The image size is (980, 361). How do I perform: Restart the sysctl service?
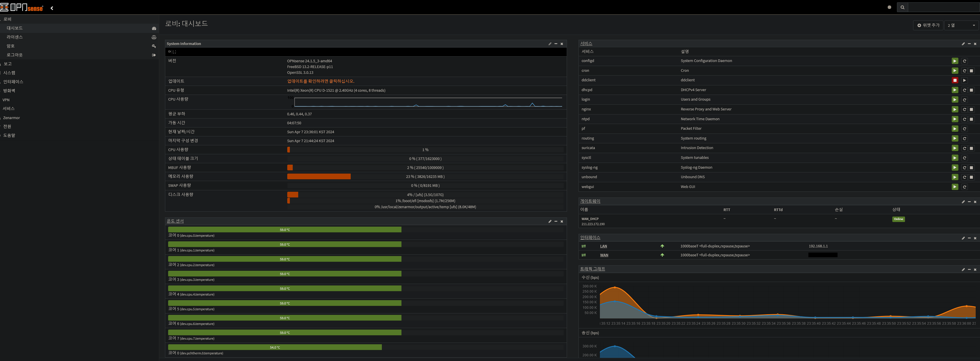click(x=964, y=158)
